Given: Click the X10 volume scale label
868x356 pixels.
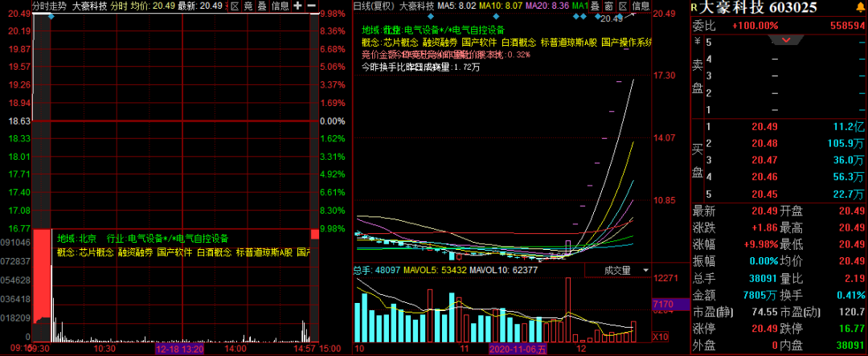Looking at the screenshot, I should coord(661,336).
